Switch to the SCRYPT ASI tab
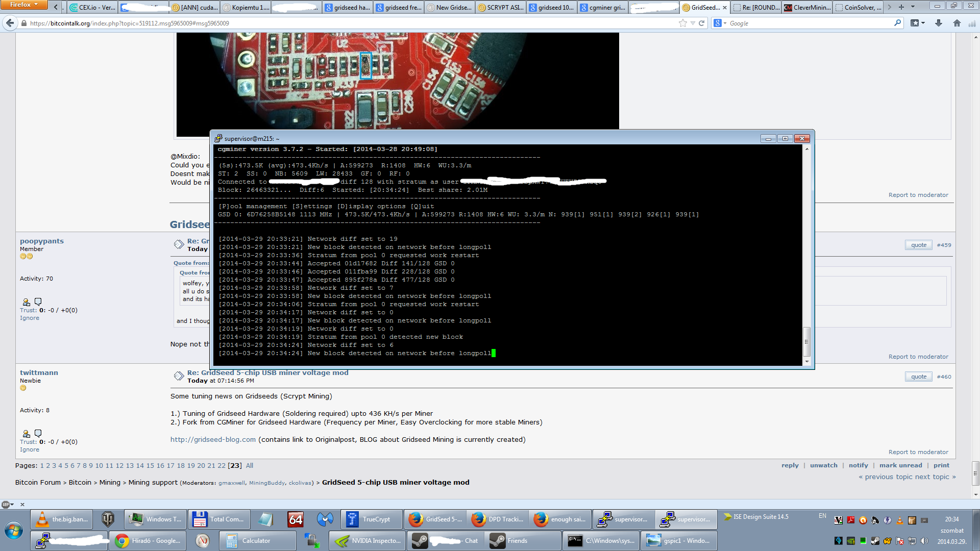This screenshot has height=551, width=980. click(x=501, y=7)
